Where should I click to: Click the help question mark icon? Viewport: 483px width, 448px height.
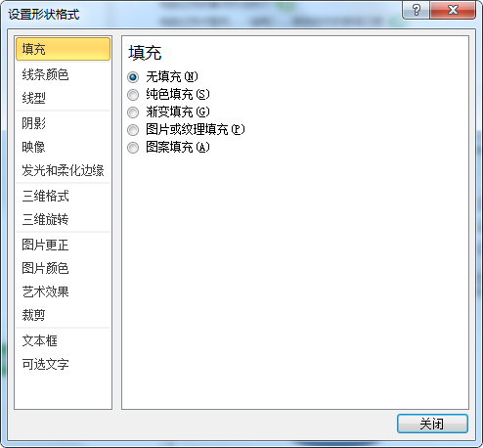point(416,10)
